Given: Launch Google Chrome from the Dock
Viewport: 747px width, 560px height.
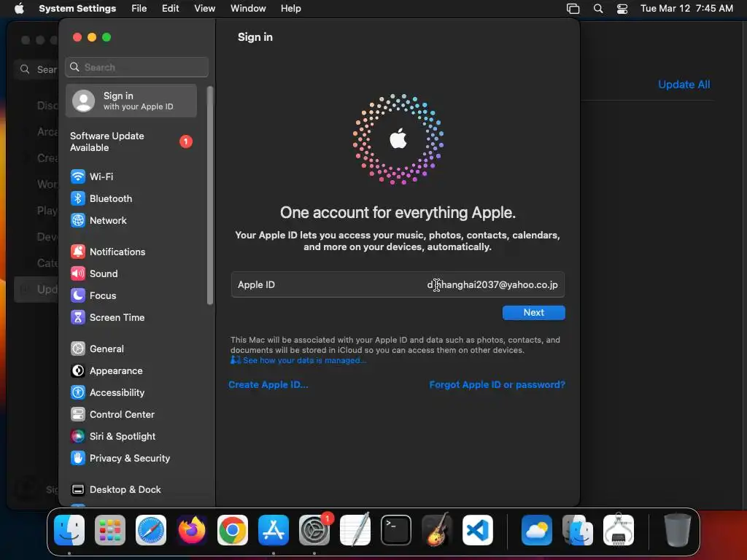Looking at the screenshot, I should pyautogui.click(x=233, y=530).
